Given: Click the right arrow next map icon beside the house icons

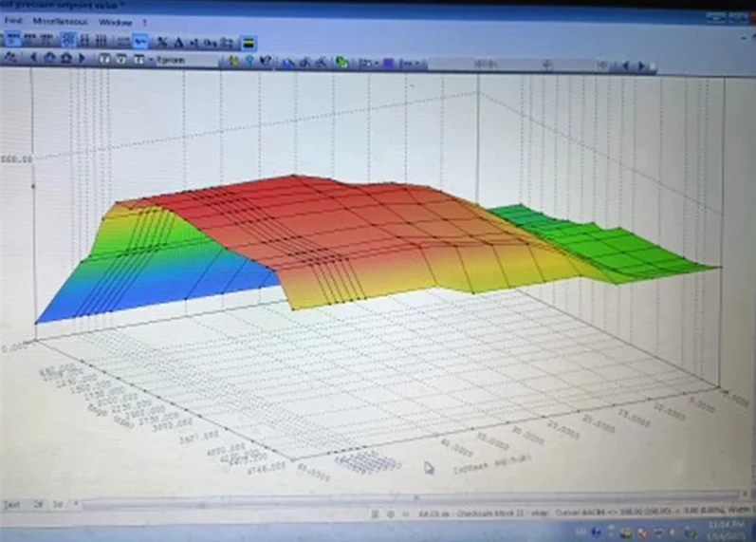Looking at the screenshot, I should click(x=82, y=59).
